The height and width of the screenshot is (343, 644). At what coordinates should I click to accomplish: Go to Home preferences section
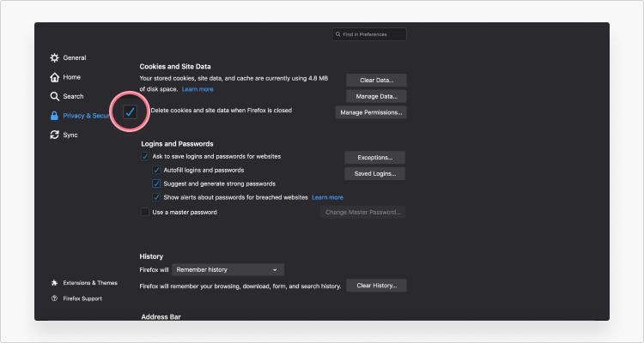(x=65, y=77)
